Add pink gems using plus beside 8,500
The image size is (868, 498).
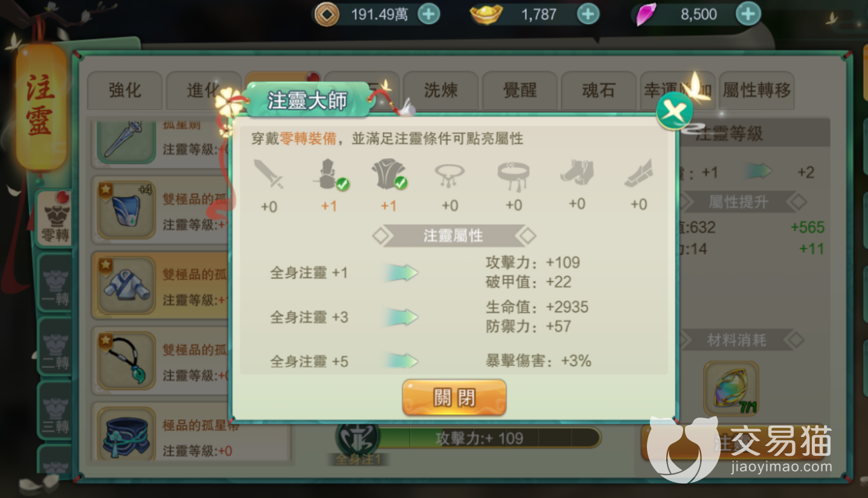coord(748,14)
